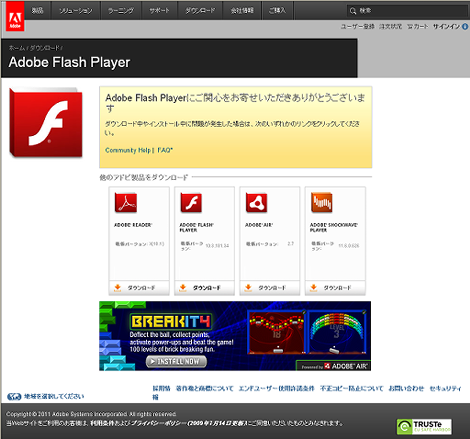
Task: Click the ADOBE READER product name
Action: [x=133, y=225]
